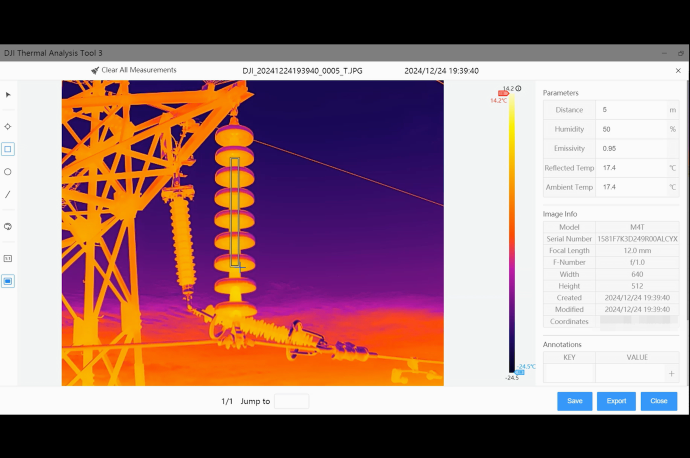690x458 pixels.
Task: Click the Distance input field
Action: point(630,110)
